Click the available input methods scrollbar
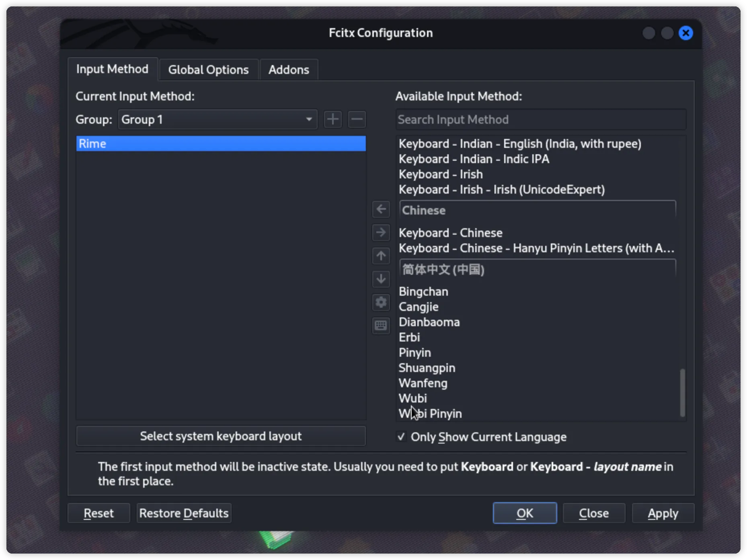The width and height of the screenshot is (747, 560). [x=682, y=393]
